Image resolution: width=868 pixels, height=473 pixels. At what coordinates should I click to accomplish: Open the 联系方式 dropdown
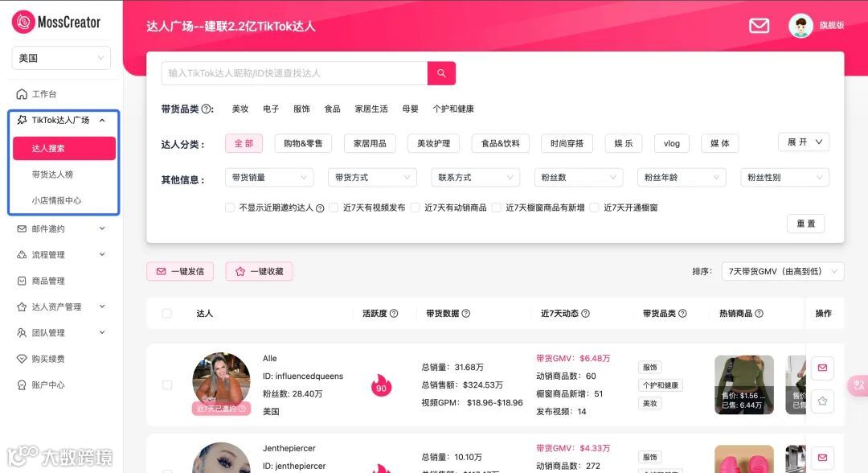(475, 177)
